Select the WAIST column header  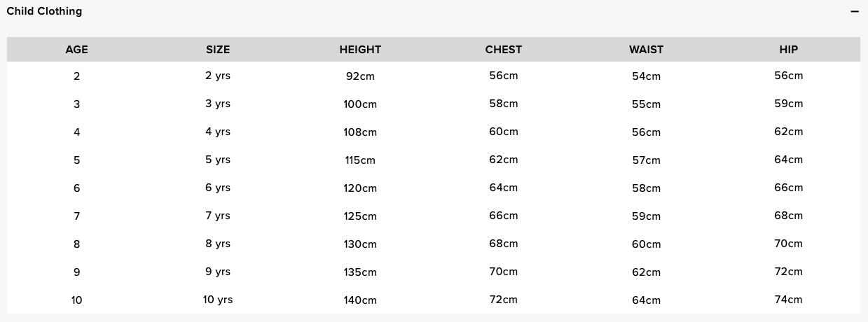(646, 50)
